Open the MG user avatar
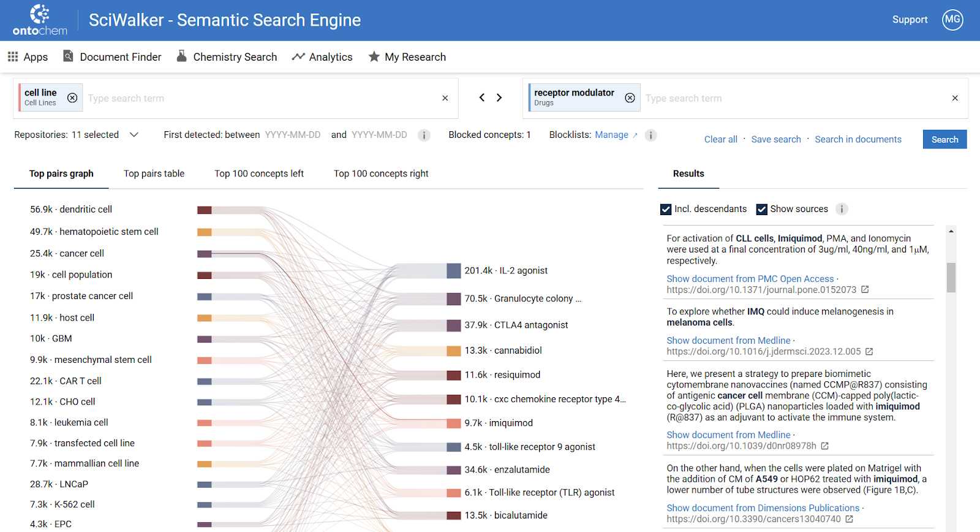This screenshot has width=980, height=532. point(952,20)
